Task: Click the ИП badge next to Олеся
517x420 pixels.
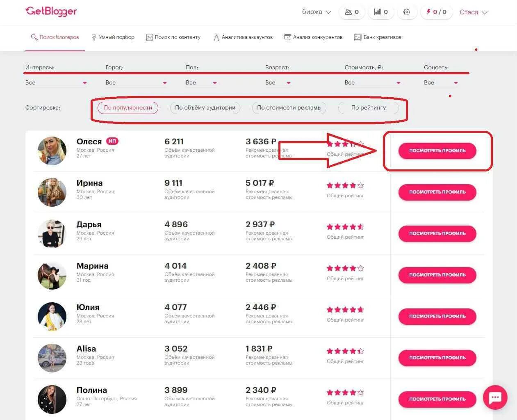Action: [x=112, y=141]
